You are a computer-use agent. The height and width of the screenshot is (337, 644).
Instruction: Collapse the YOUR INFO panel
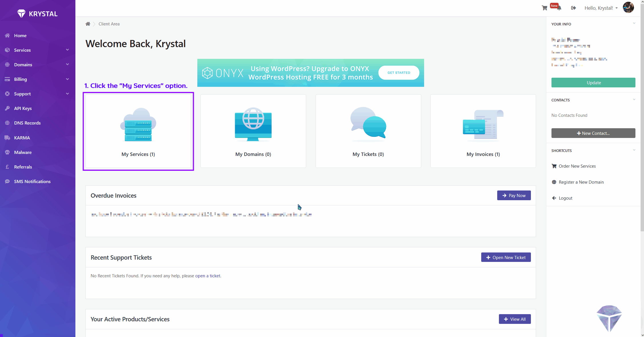click(634, 23)
